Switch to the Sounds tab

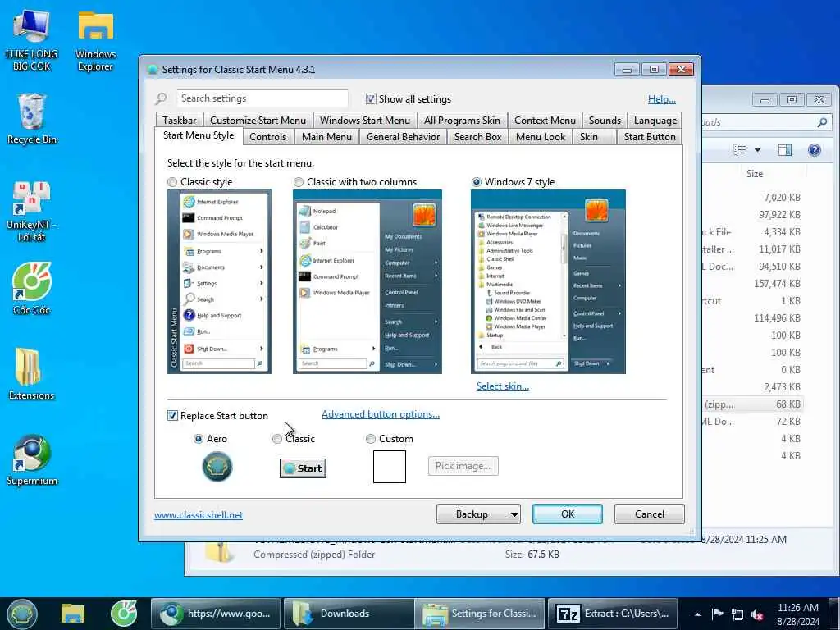click(x=605, y=121)
